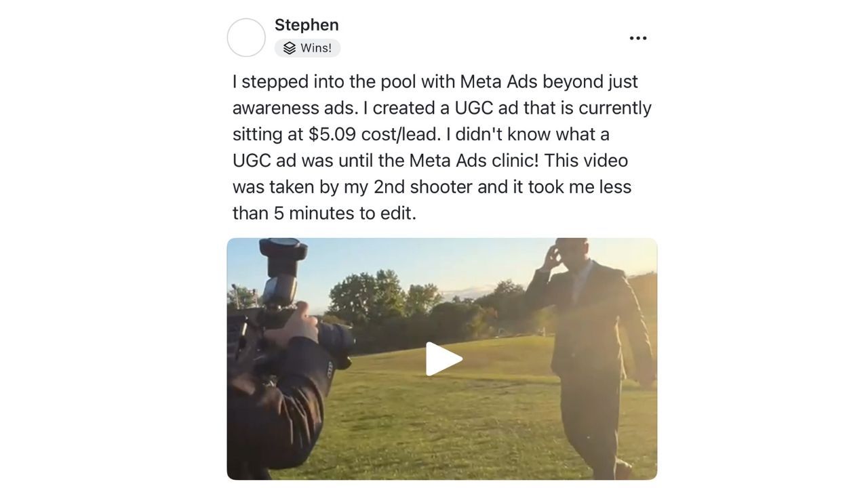
Task: Click 'awareness ads.' in the post text
Action: click(x=295, y=108)
